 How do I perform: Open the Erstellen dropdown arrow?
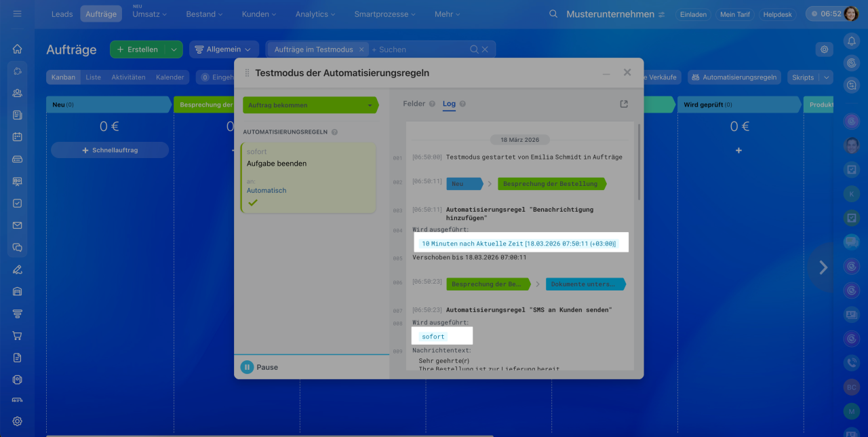click(x=174, y=50)
